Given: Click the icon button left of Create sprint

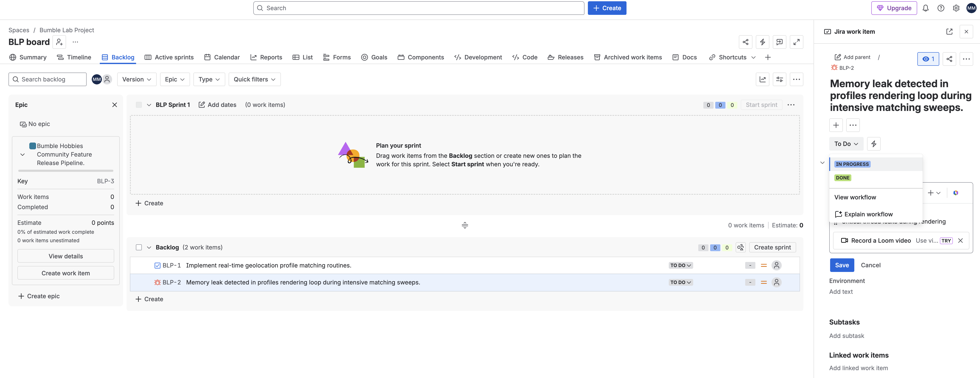Looking at the screenshot, I should click(x=740, y=248).
